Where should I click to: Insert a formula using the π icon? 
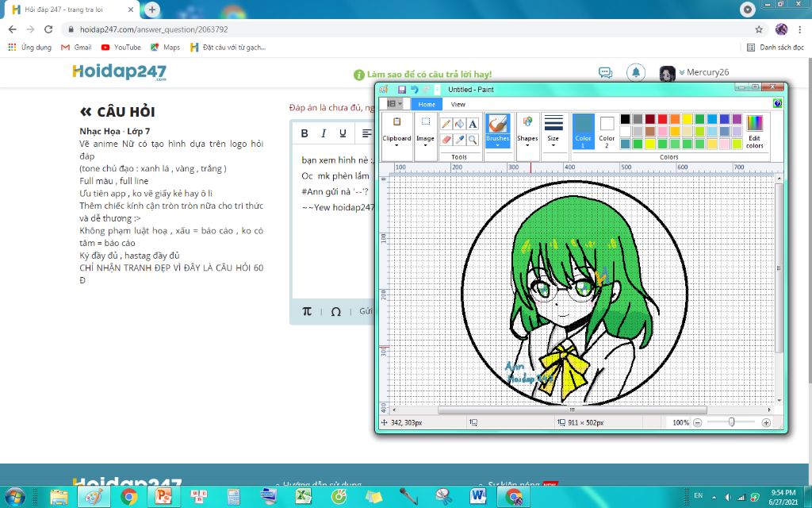coord(306,311)
